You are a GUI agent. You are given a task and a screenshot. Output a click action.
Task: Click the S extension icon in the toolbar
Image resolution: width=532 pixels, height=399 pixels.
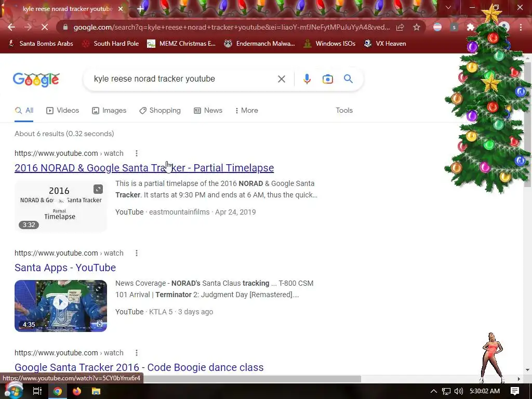coord(454,27)
